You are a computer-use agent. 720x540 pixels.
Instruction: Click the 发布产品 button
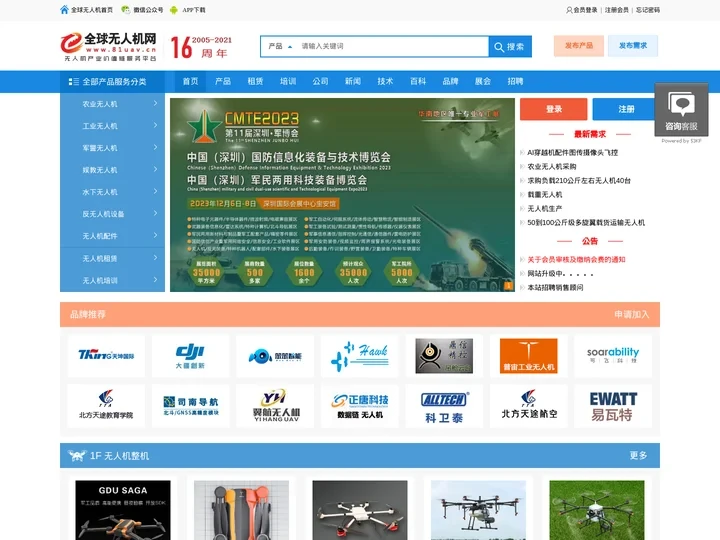[579, 46]
